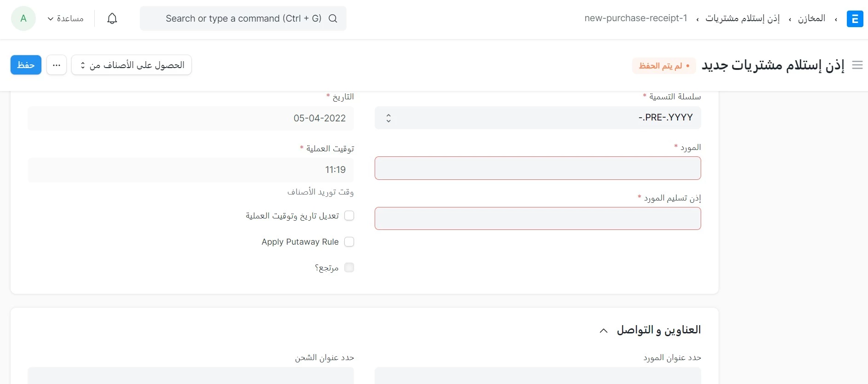
Task: Open the مساعدة help dropdown
Action: point(66,18)
